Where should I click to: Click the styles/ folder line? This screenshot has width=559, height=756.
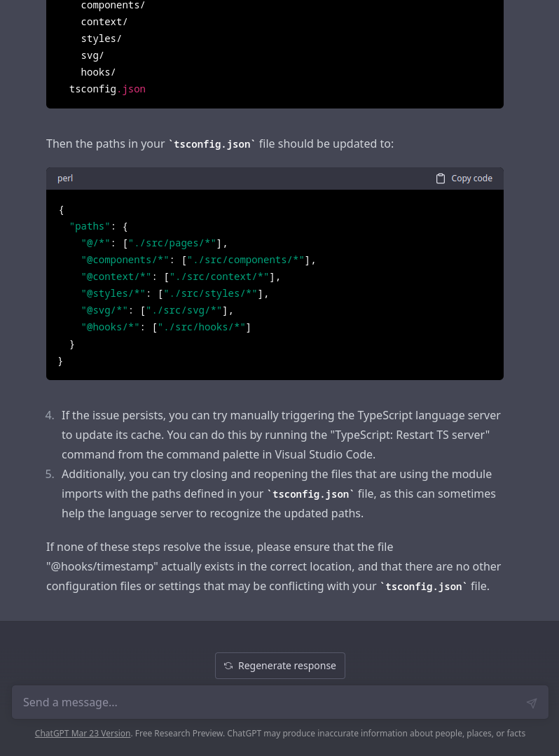point(102,38)
